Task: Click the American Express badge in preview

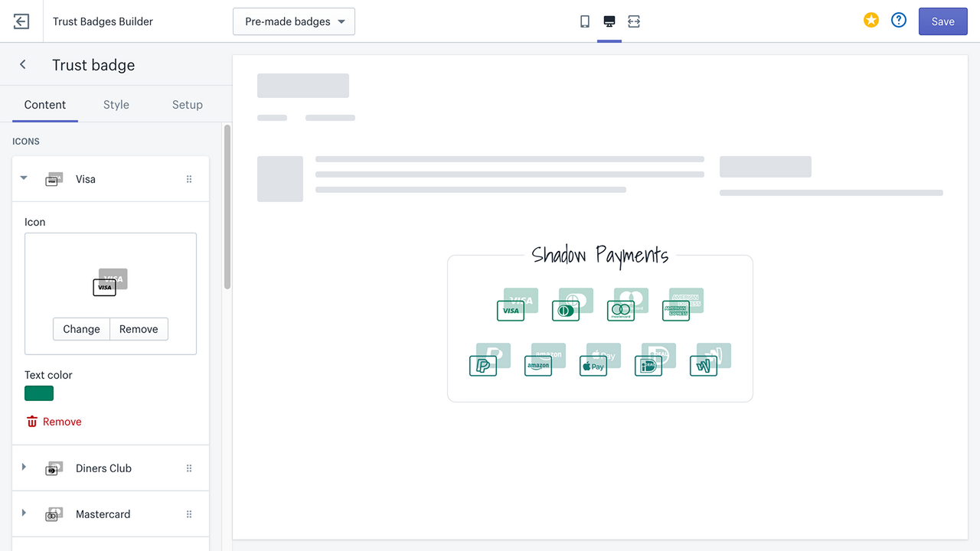Action: click(683, 305)
